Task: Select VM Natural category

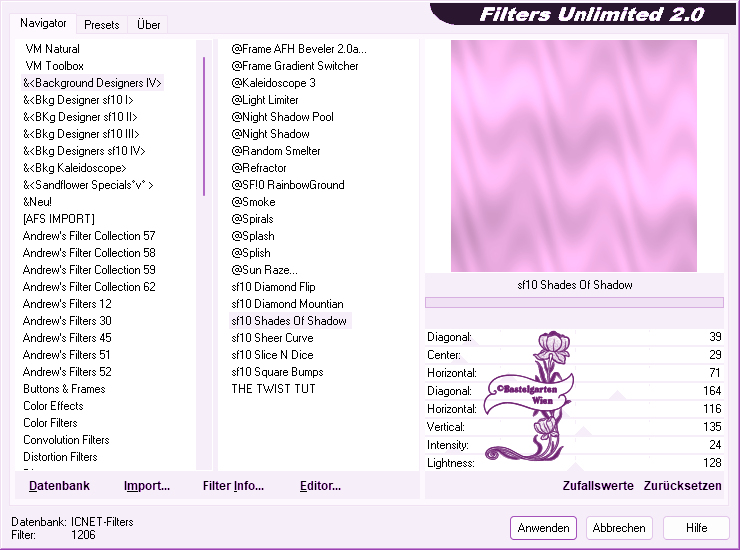Action: coord(52,49)
